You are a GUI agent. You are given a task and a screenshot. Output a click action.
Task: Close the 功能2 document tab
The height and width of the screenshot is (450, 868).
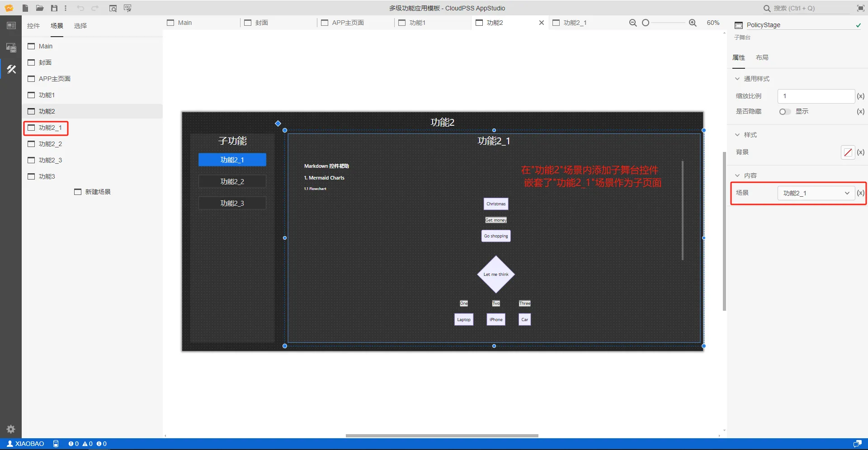point(542,23)
